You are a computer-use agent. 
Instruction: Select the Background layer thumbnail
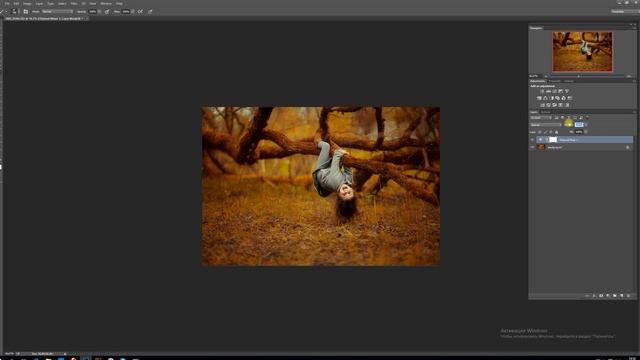[541, 147]
